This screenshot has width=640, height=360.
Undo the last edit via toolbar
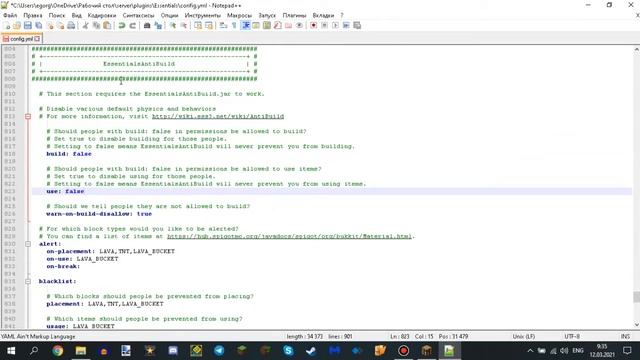coord(122,26)
